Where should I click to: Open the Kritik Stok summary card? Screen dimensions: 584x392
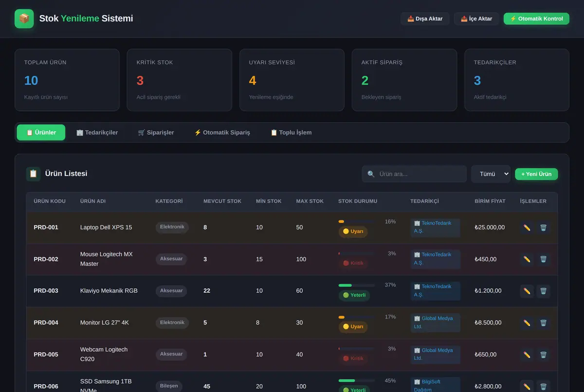[x=180, y=80]
